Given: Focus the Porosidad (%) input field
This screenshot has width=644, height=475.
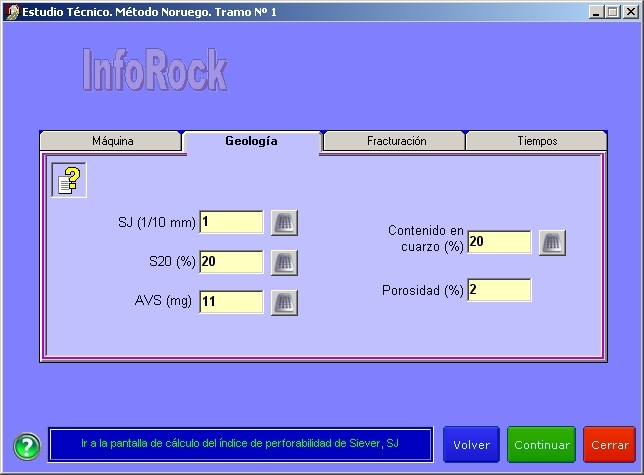Looking at the screenshot, I should point(499,291).
